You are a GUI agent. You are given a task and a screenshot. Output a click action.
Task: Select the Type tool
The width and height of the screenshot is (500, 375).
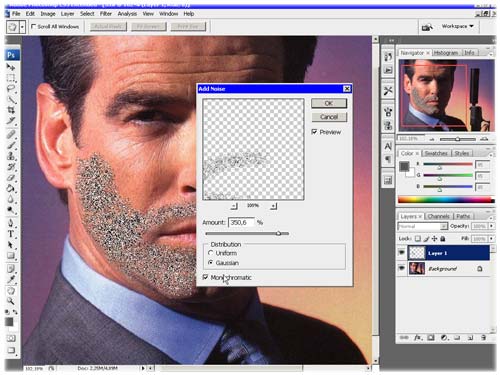tap(11, 234)
